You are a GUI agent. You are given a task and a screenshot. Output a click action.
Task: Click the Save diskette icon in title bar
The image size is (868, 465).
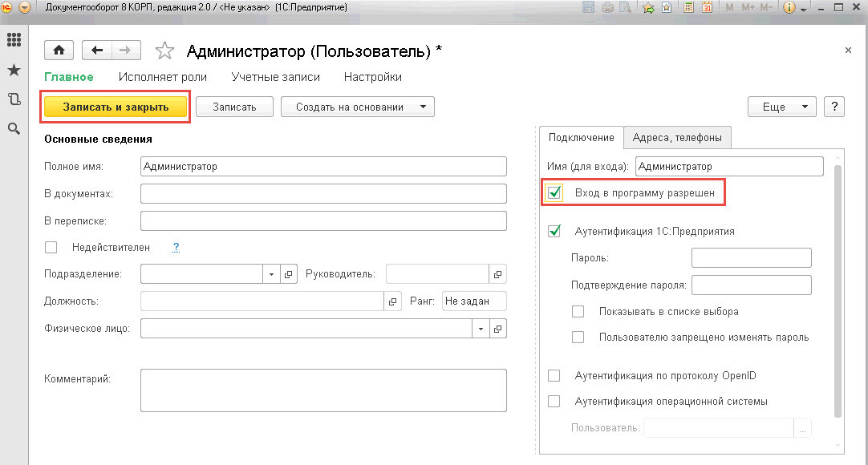click(x=589, y=8)
